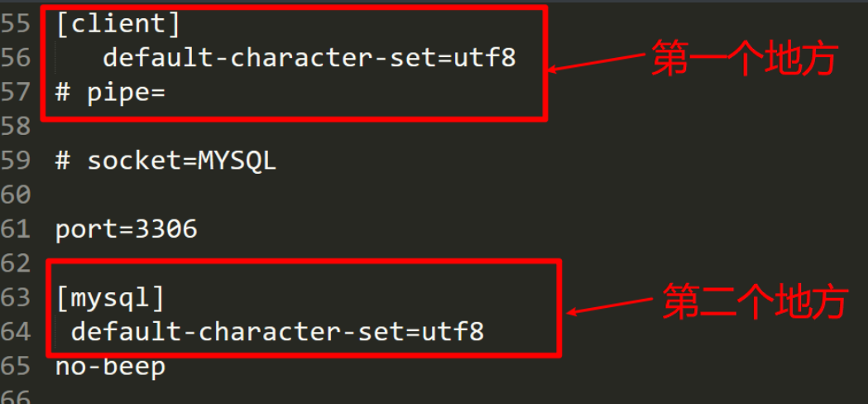Click line number 60 in the gutter
This screenshot has width=868, height=404.
16,195
